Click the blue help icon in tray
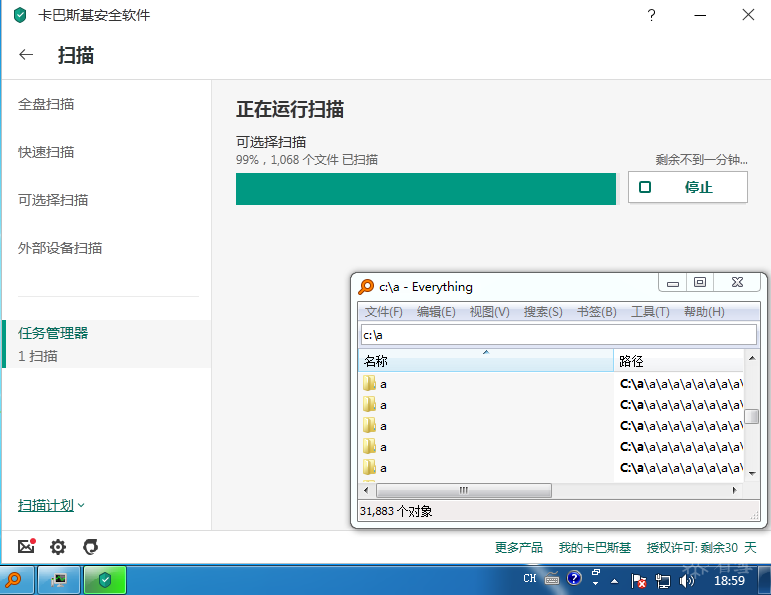 tap(574, 578)
